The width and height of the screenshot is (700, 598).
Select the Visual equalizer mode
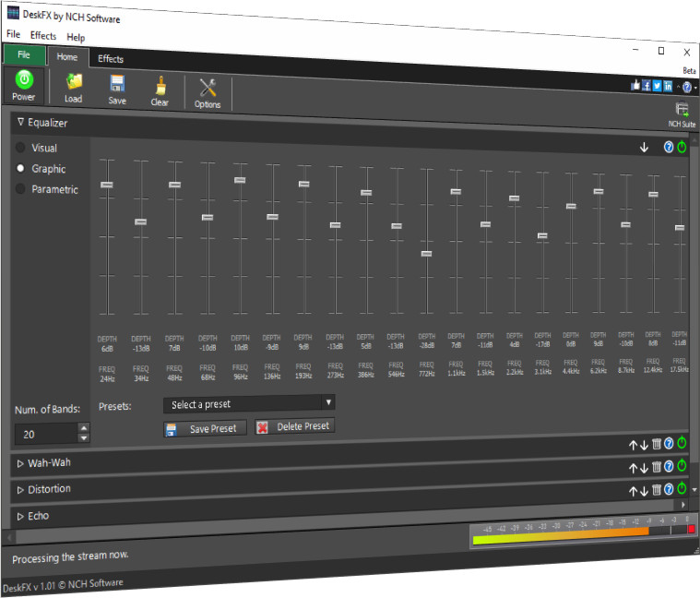click(x=21, y=148)
